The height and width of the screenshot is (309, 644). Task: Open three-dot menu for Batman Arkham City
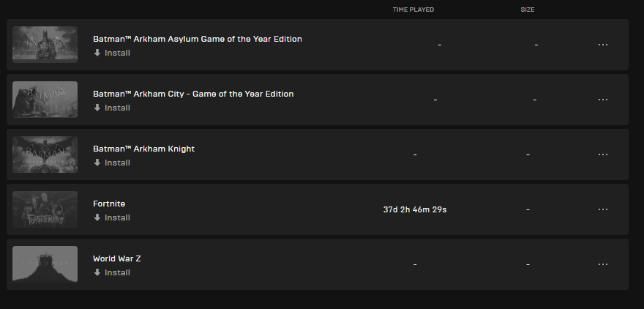coord(602,100)
